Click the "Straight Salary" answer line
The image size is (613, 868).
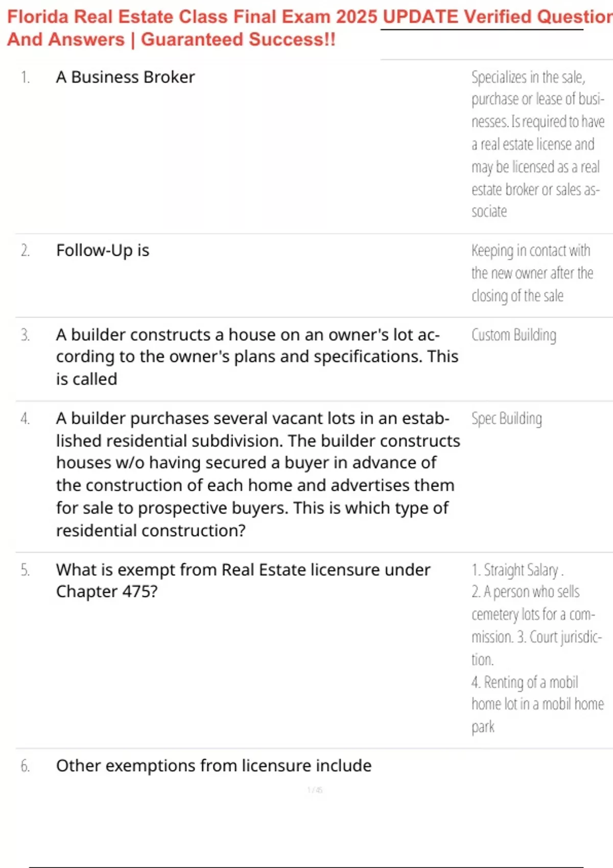[x=517, y=569]
